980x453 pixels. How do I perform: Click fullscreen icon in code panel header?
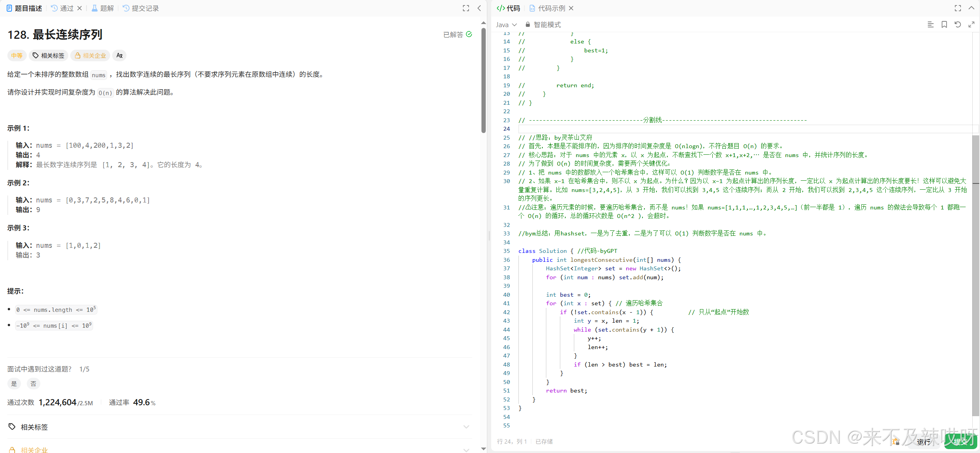[x=958, y=8]
